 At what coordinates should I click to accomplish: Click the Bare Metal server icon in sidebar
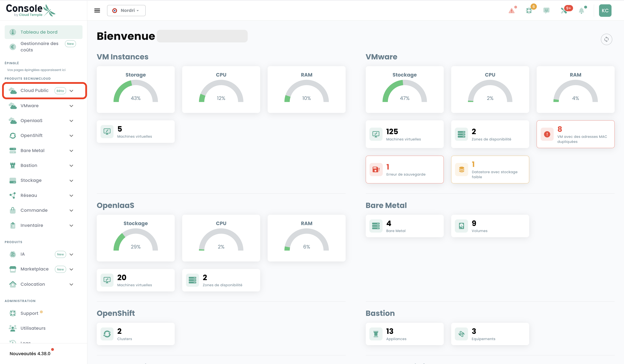pos(13,150)
